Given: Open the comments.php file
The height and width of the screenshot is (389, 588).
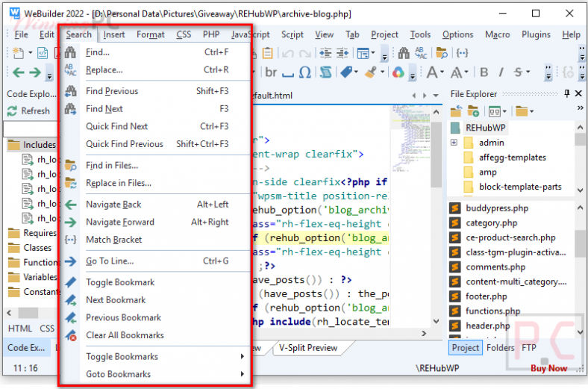Looking at the screenshot, I should [495, 267].
